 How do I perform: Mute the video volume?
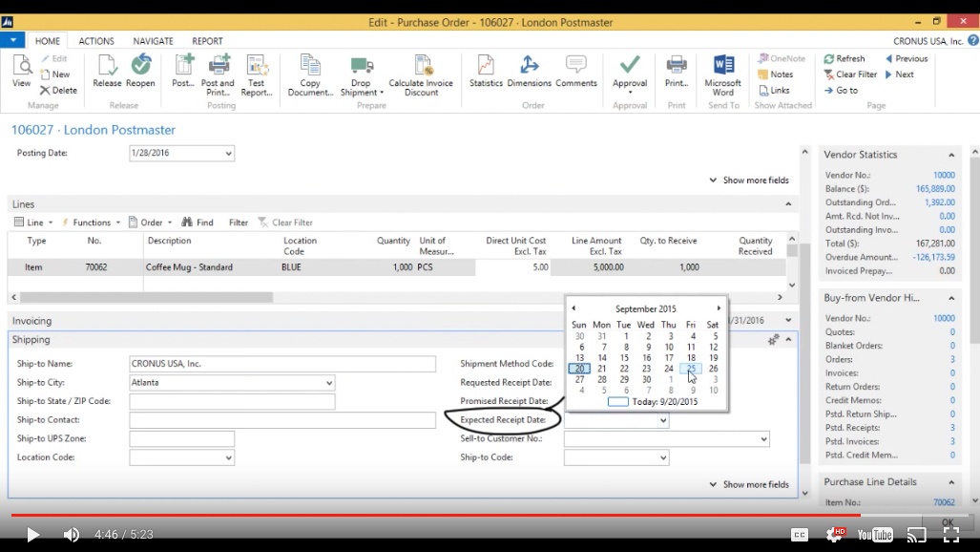tap(72, 535)
